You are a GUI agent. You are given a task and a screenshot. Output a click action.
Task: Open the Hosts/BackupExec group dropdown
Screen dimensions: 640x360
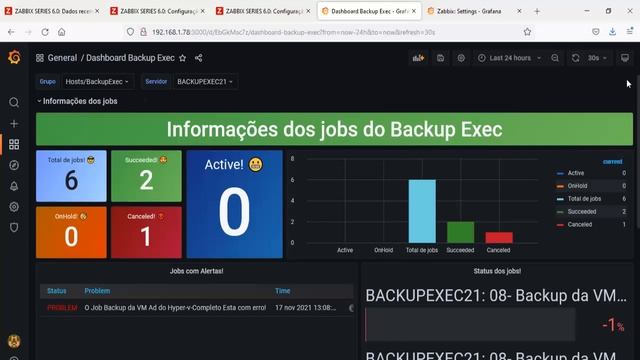(x=97, y=82)
